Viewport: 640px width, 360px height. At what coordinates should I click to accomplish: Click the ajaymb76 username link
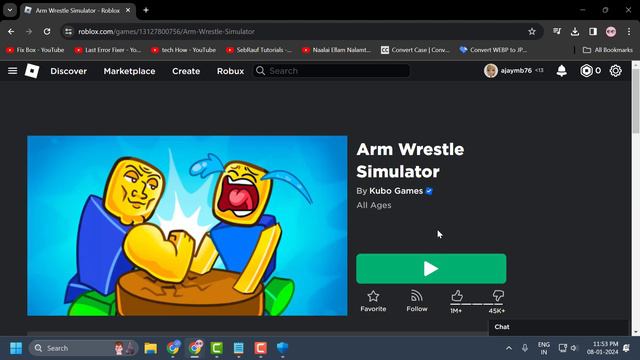[516, 71]
